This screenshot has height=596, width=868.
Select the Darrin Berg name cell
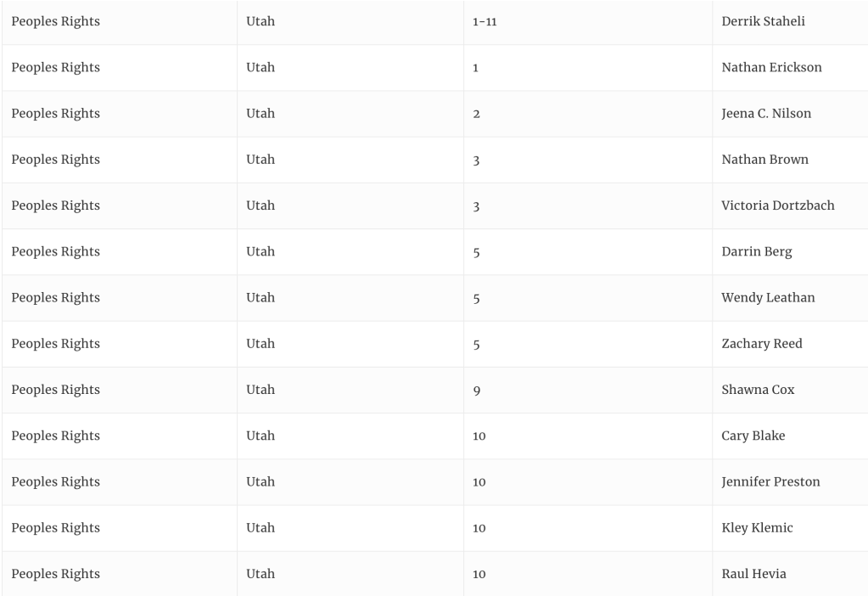[x=756, y=251]
